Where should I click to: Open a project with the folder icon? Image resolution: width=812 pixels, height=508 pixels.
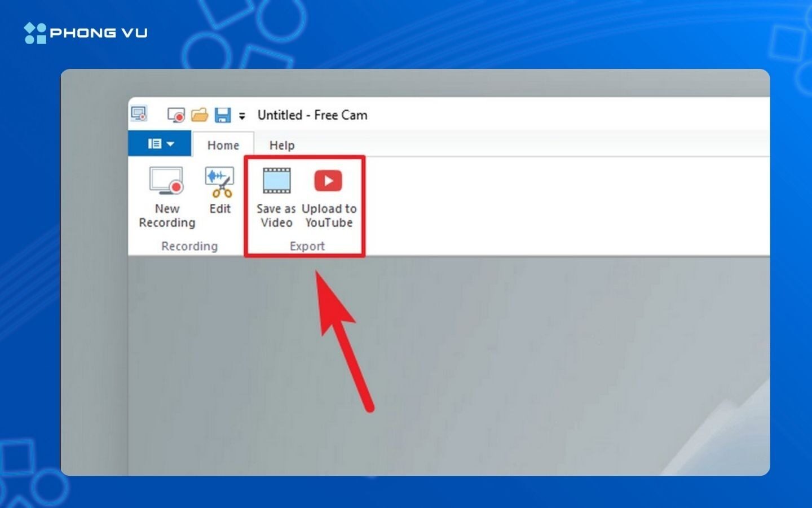pyautogui.click(x=199, y=115)
